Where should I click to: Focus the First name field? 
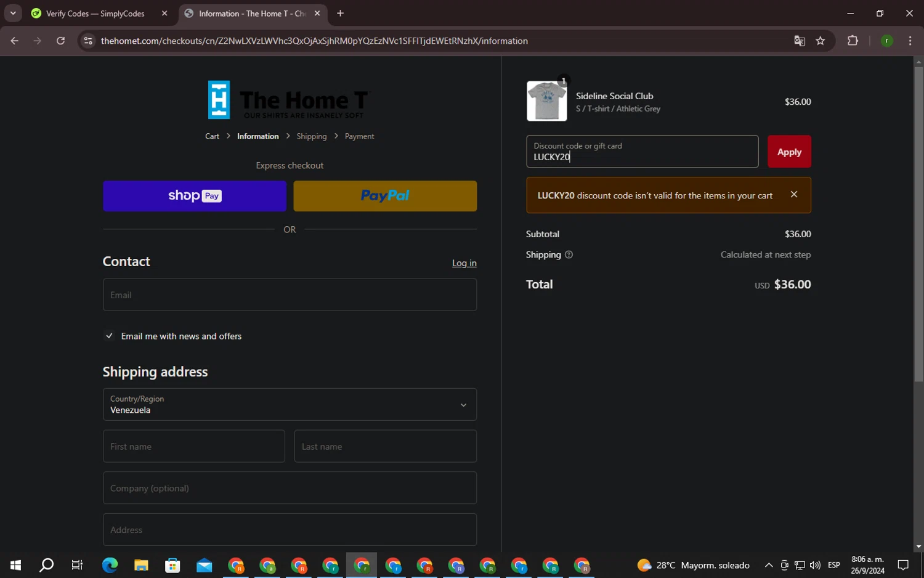[194, 446]
